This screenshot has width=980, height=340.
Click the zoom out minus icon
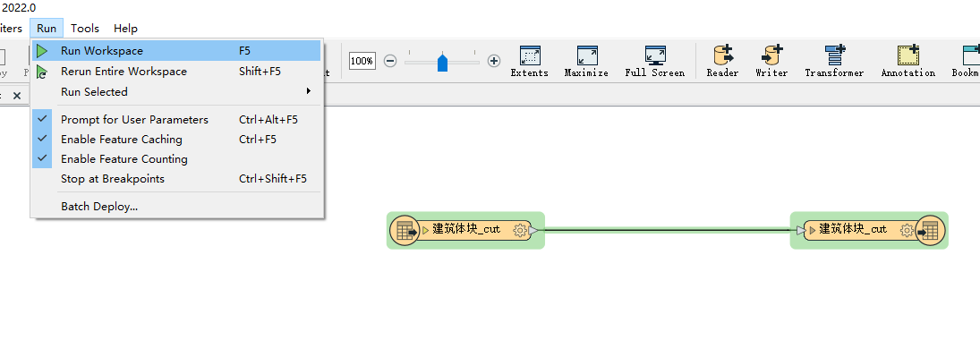coord(390,61)
